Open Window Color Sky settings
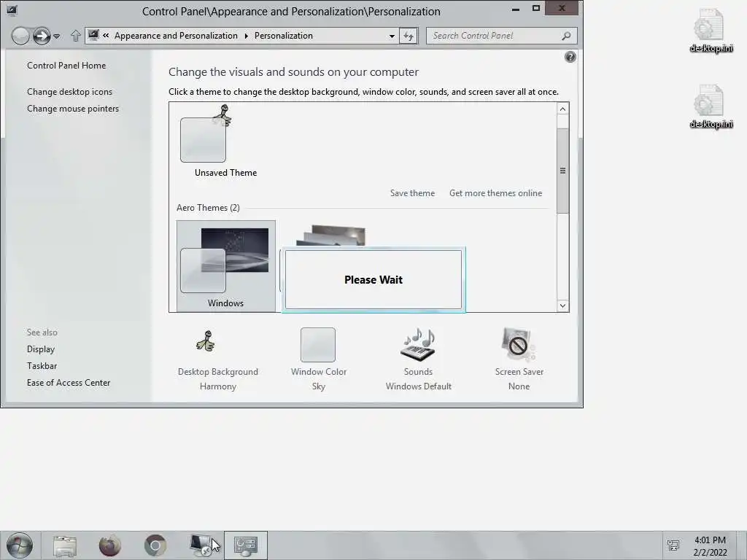The image size is (747, 560). pos(318,359)
